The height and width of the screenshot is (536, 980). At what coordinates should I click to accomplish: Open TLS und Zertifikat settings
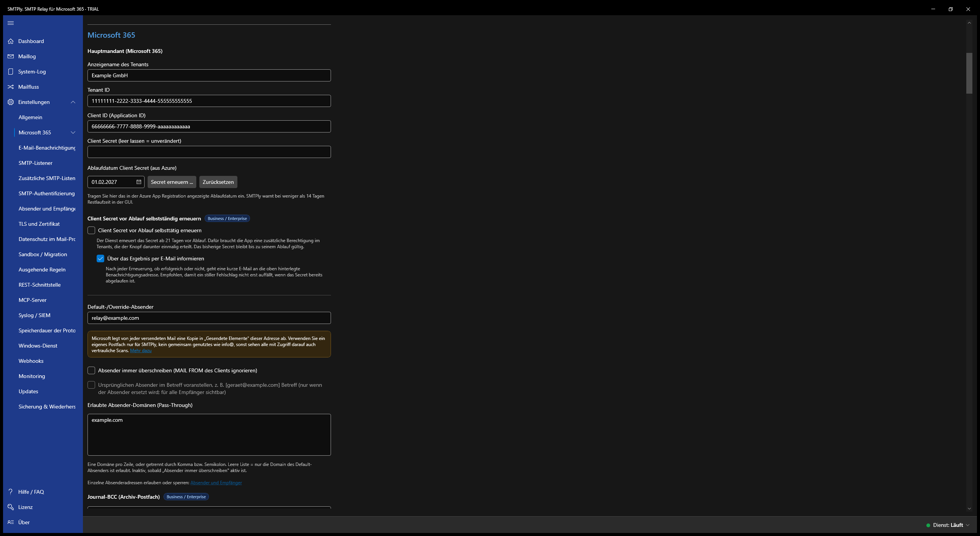click(39, 224)
